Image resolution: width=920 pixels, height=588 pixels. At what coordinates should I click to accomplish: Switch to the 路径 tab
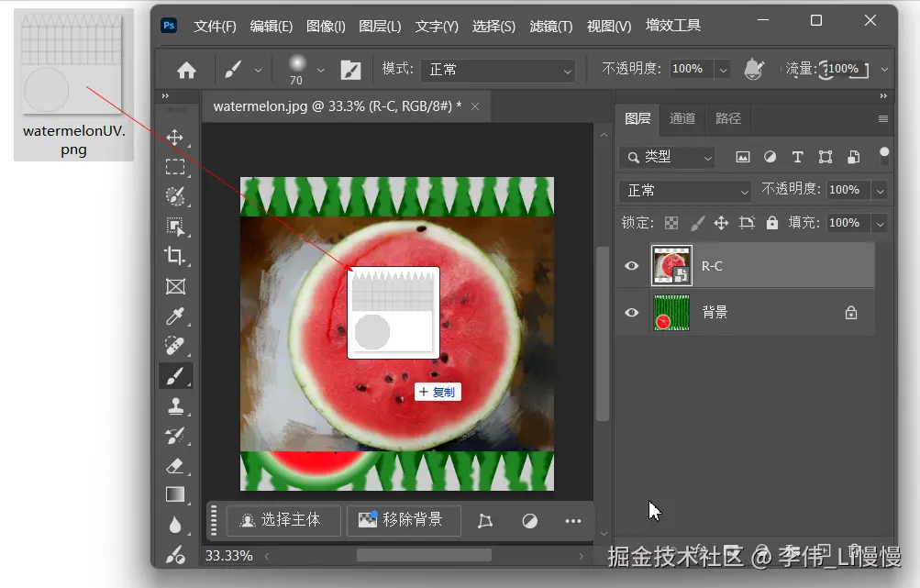tap(728, 118)
